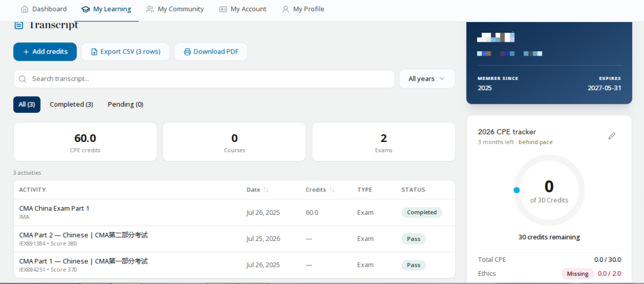Click the Ethics 0.0 / 2.0 value

click(x=609, y=274)
